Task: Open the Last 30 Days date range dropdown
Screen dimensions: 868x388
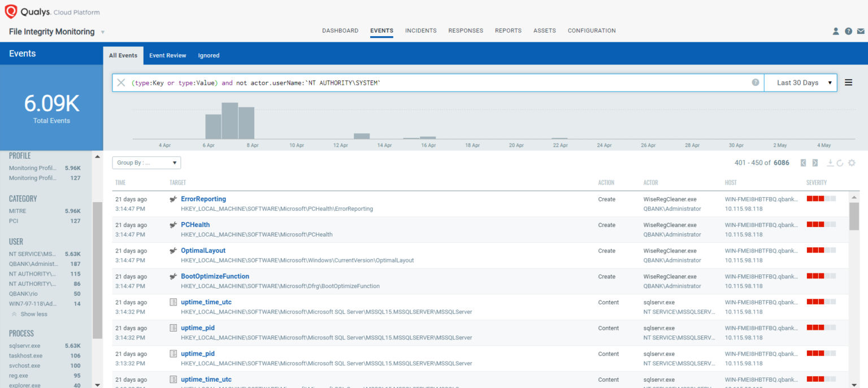Action: tap(800, 82)
